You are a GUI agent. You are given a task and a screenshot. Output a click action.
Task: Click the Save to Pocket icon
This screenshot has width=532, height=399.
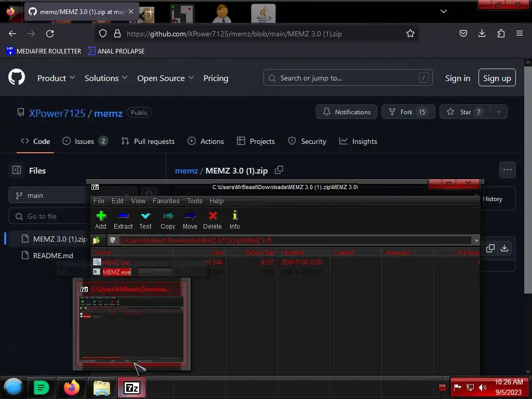tap(463, 33)
